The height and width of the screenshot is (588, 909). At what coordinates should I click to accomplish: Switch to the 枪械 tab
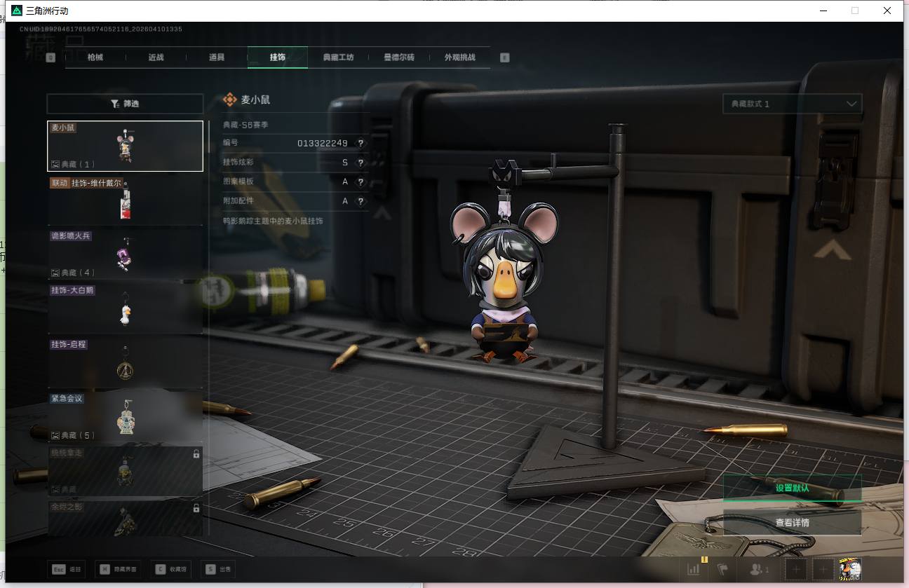[x=95, y=57]
